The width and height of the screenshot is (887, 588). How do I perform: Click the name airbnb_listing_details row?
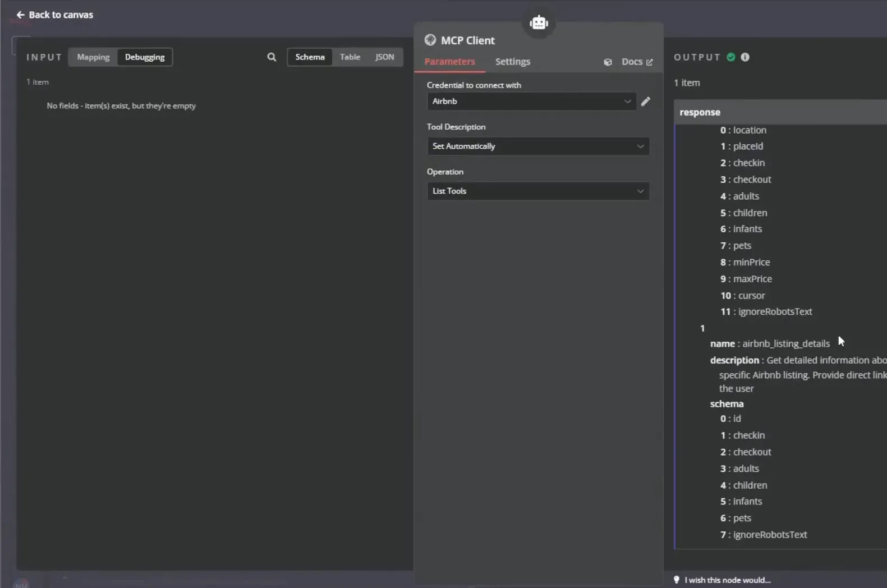click(x=770, y=344)
